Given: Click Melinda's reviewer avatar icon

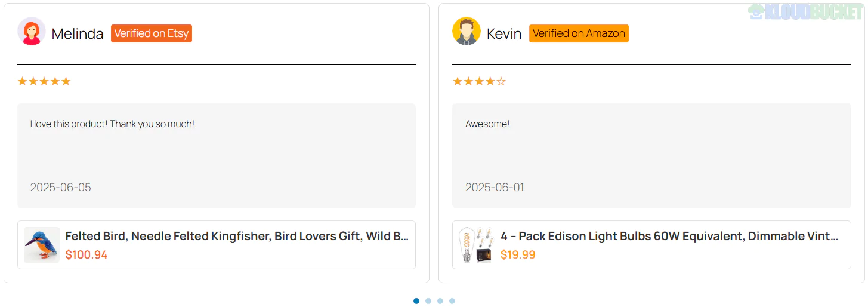Looking at the screenshot, I should (32, 31).
